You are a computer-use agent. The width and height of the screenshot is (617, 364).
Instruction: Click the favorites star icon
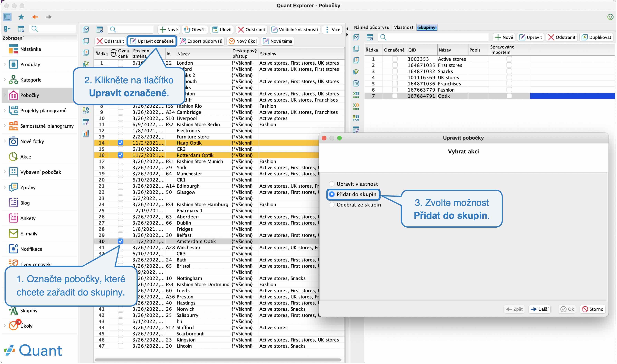coord(21,17)
